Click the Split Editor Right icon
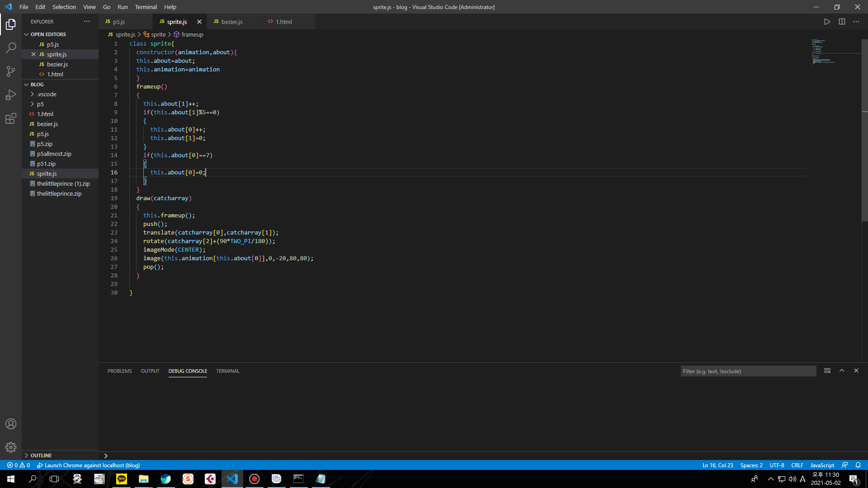 point(842,22)
